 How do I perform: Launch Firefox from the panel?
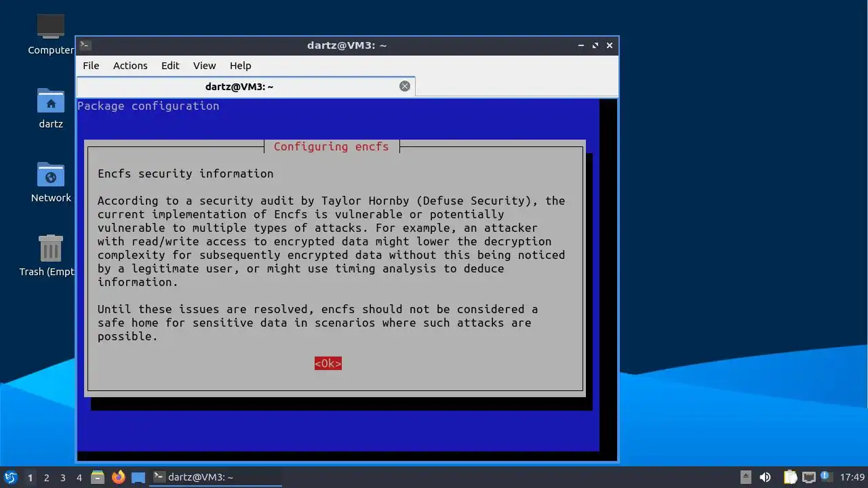click(x=119, y=477)
